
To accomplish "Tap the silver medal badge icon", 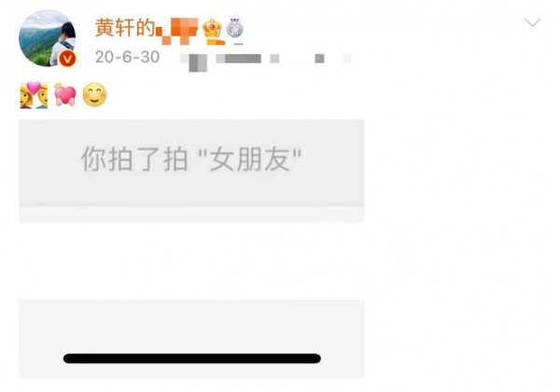I will coord(235,29).
